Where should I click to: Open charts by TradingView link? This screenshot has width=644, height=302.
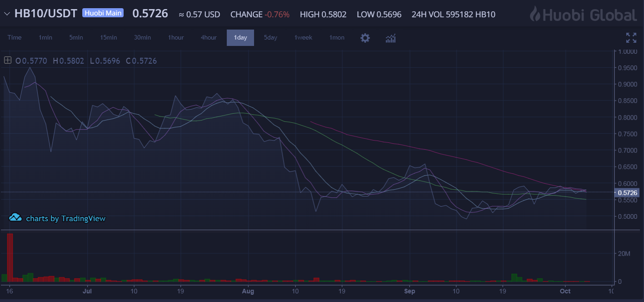point(65,218)
